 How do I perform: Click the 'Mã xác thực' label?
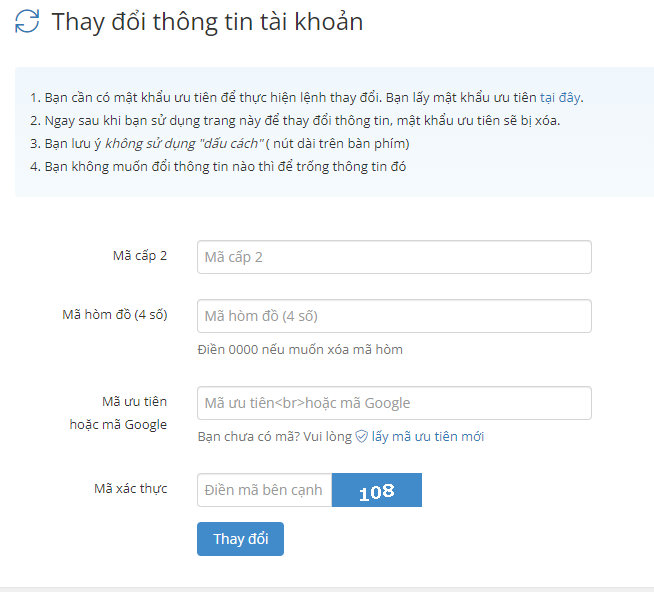tap(130, 489)
